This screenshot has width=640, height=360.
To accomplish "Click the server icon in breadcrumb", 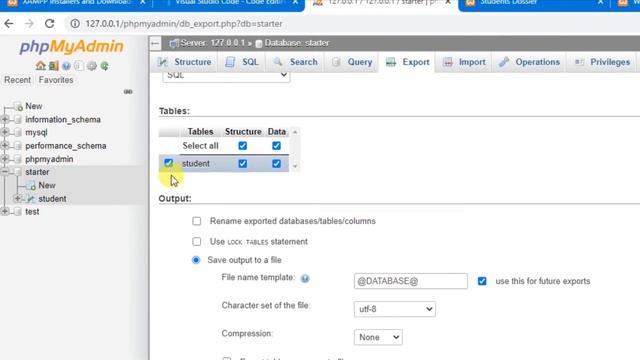I will pyautogui.click(x=174, y=43).
